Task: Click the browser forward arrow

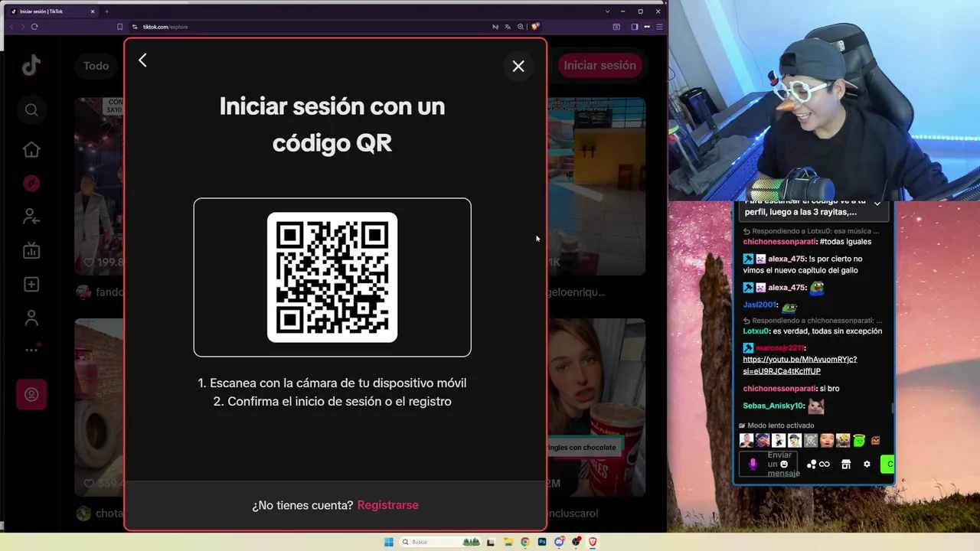Action: (x=22, y=27)
